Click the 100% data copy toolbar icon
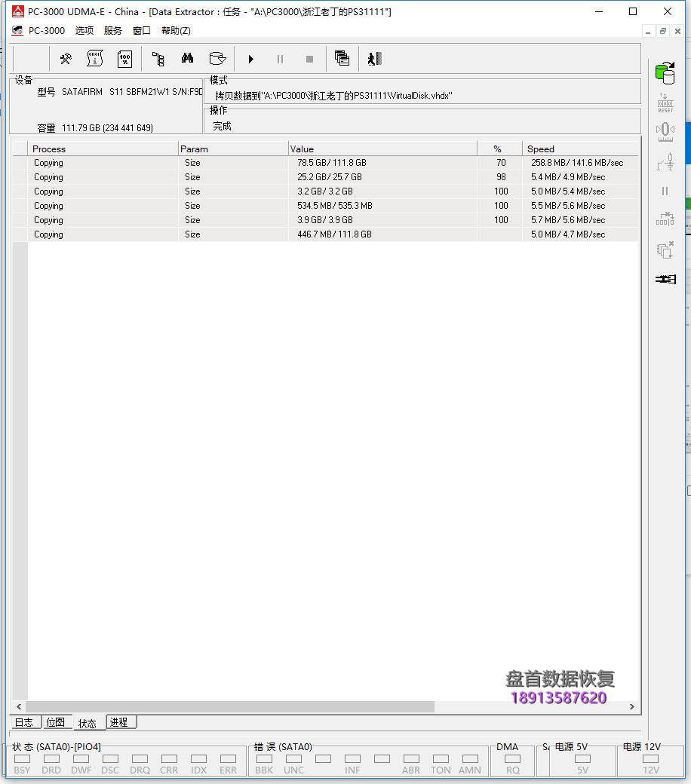Screen dimensions: 691x784 tap(124, 59)
